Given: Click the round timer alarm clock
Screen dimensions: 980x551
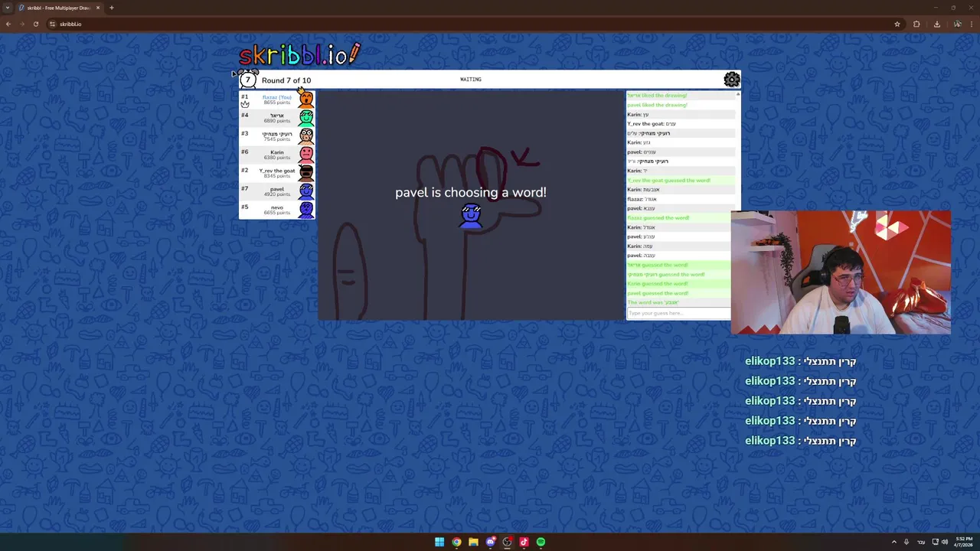Looking at the screenshot, I should 247,79.
